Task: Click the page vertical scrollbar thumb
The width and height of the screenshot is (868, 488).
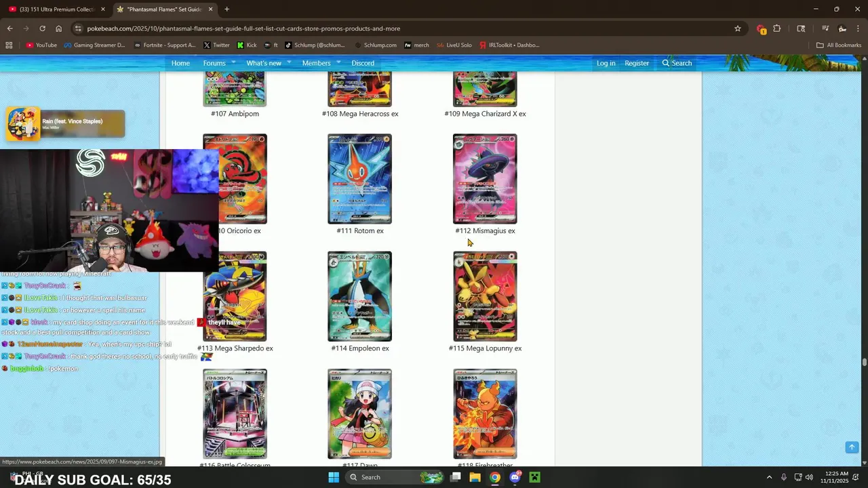Action: (865, 363)
